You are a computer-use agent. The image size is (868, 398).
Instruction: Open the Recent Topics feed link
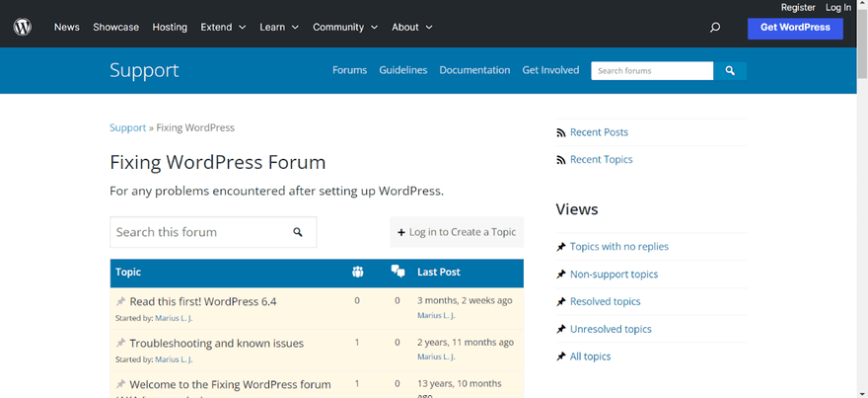601,160
